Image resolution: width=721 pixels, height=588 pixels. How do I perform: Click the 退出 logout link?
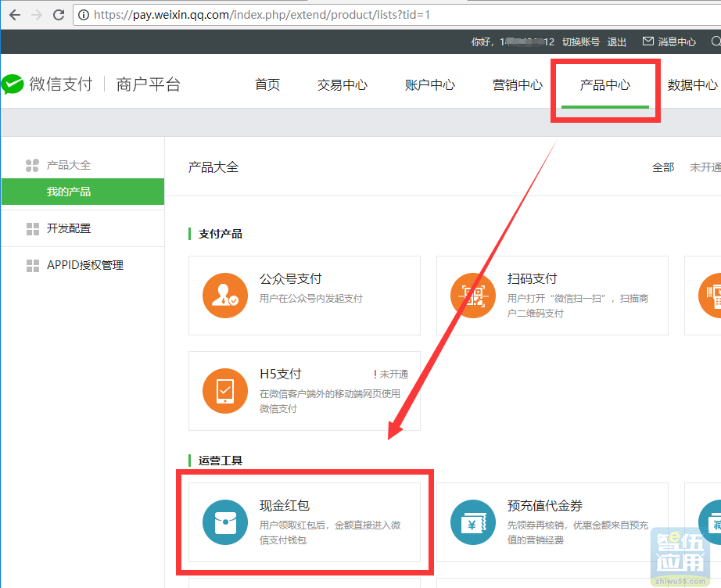click(x=617, y=42)
